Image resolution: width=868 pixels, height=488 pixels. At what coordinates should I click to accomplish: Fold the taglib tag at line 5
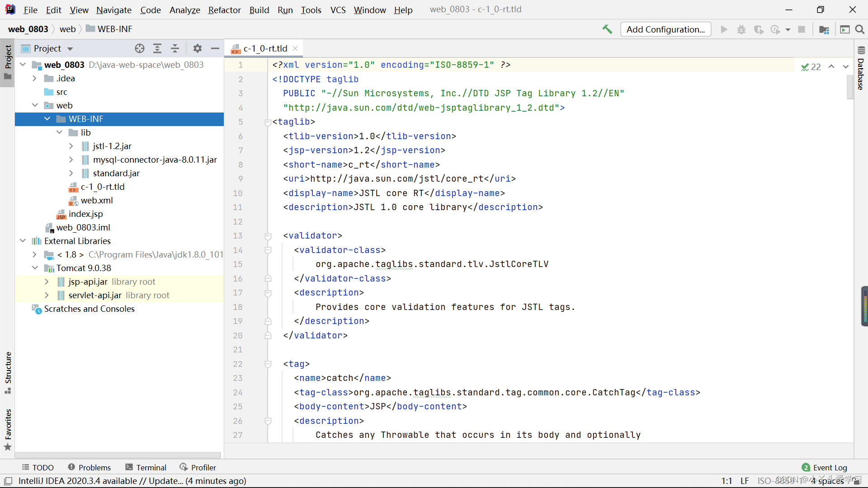(268, 122)
